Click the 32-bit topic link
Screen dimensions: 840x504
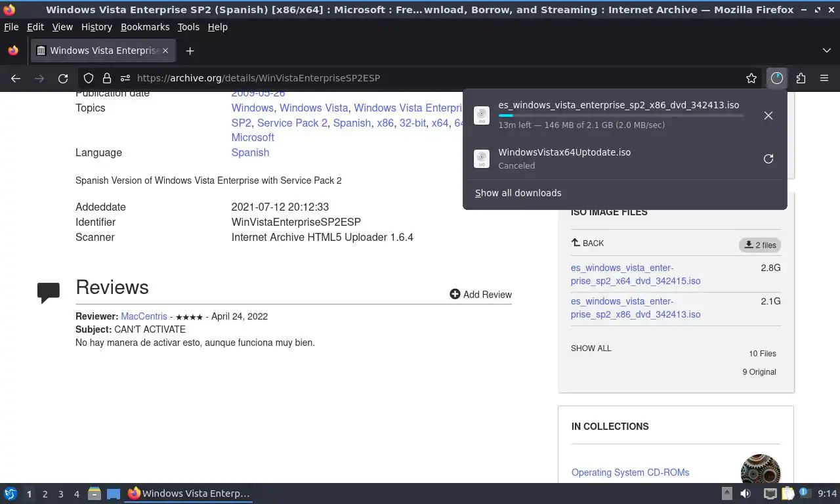[x=413, y=123]
